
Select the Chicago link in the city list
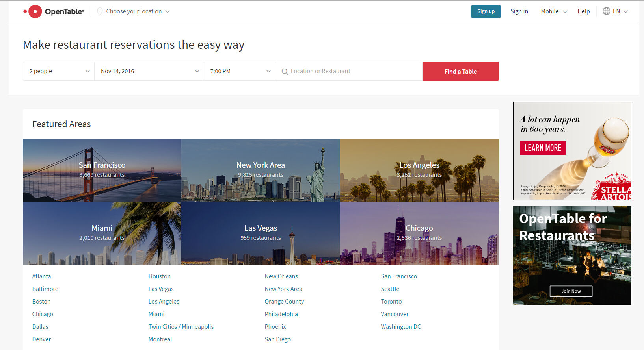pyautogui.click(x=43, y=314)
